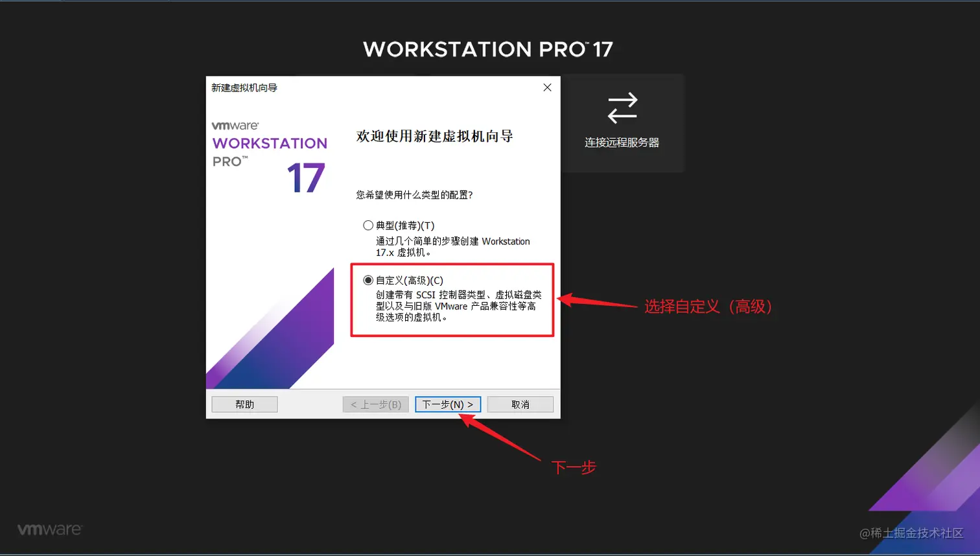Click the 选择自定义（高级） annotation text
Viewport: 980px width, 556px height.
pyautogui.click(x=708, y=305)
